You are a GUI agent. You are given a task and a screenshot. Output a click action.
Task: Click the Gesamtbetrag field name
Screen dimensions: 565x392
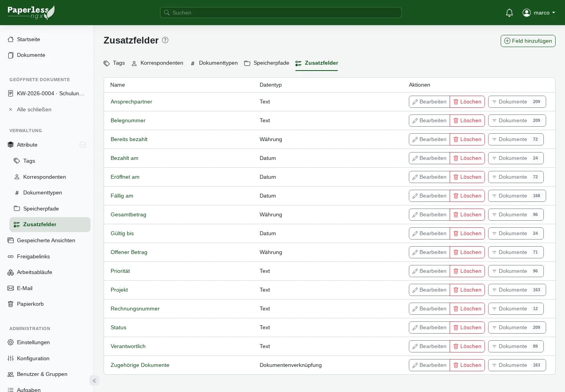[x=128, y=214]
